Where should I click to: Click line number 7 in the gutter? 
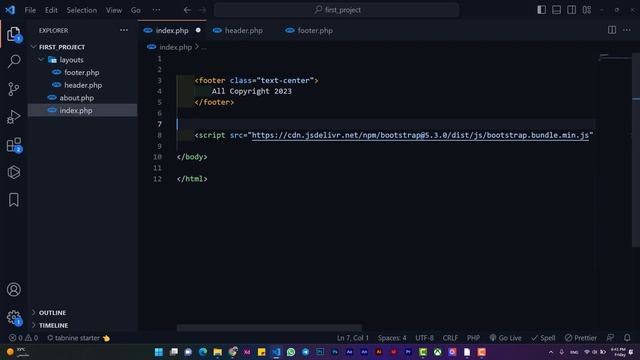tap(159, 124)
